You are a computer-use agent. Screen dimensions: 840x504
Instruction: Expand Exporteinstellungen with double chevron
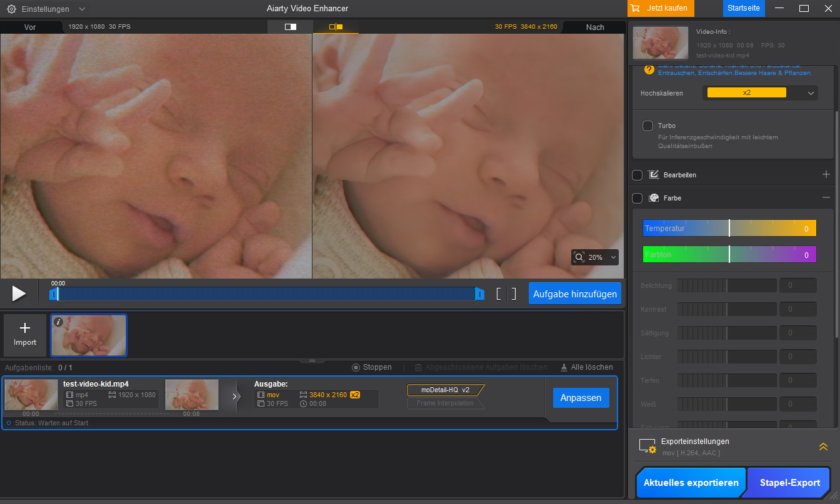pos(823,446)
